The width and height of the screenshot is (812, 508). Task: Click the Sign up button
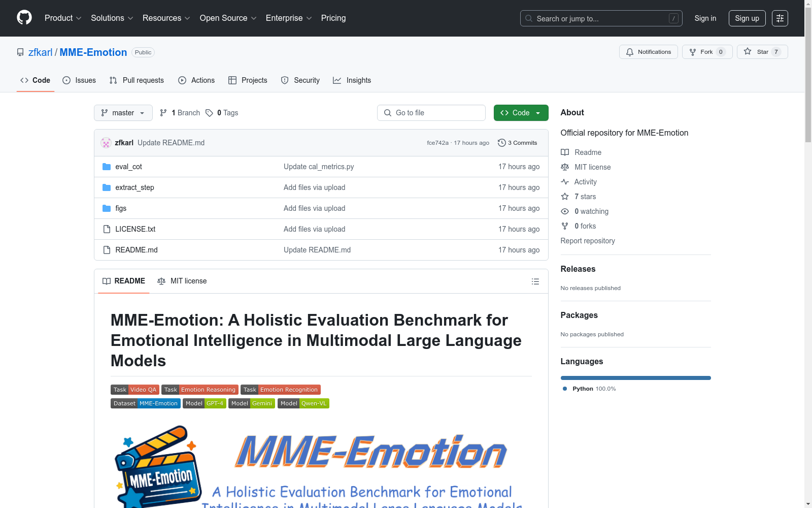coord(747,18)
